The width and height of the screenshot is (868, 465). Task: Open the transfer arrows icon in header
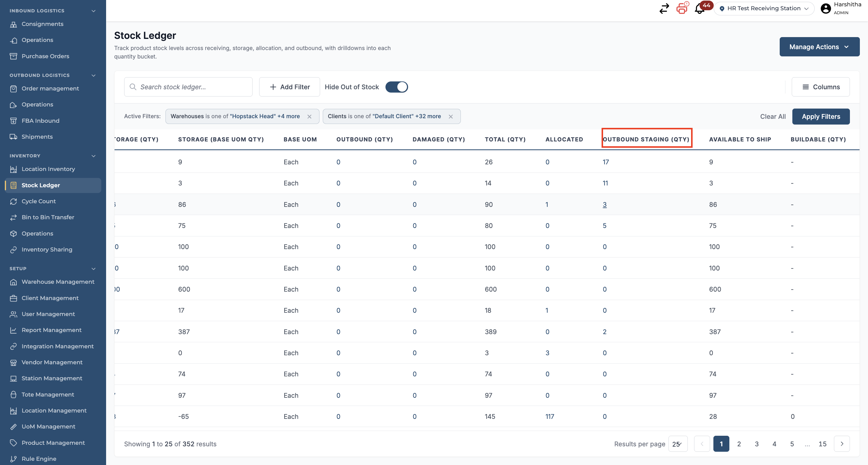[664, 9]
